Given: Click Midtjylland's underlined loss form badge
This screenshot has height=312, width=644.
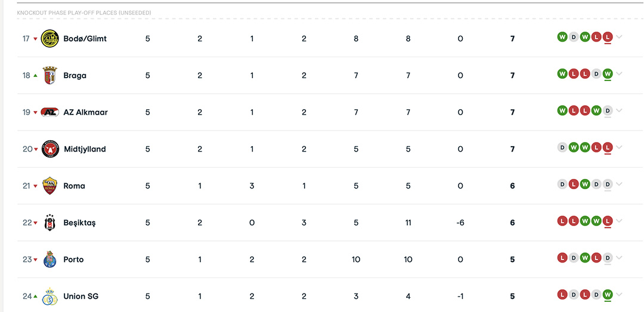Looking at the screenshot, I should point(608,147).
